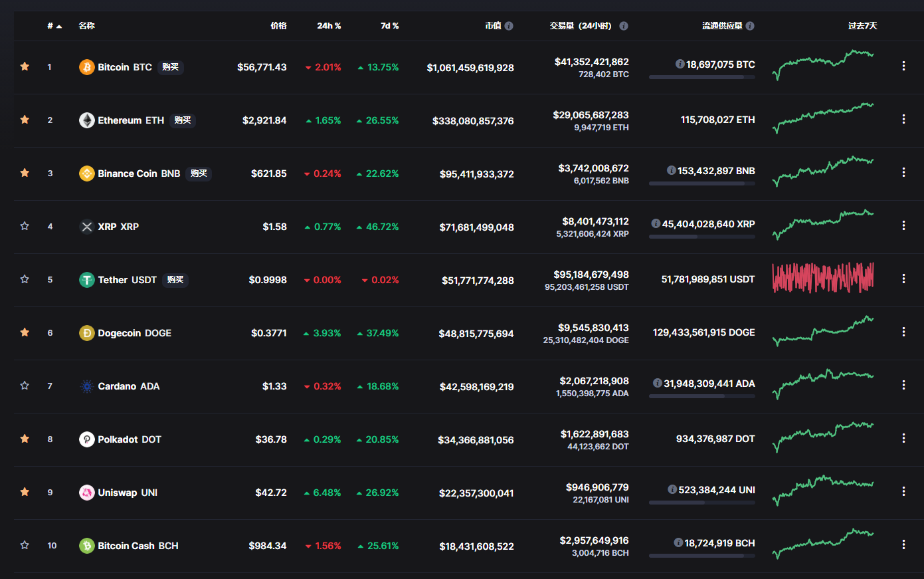Open the Tether red 7-day sparkline chart
Screen dimensions: 924x579
coord(823,277)
